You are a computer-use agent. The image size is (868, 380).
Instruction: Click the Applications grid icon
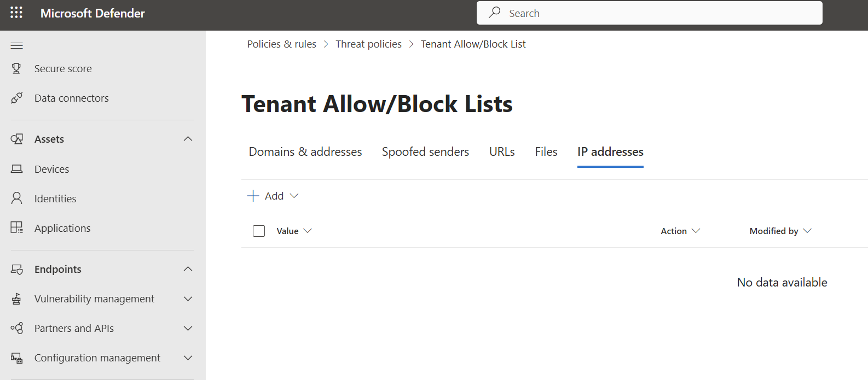17,227
